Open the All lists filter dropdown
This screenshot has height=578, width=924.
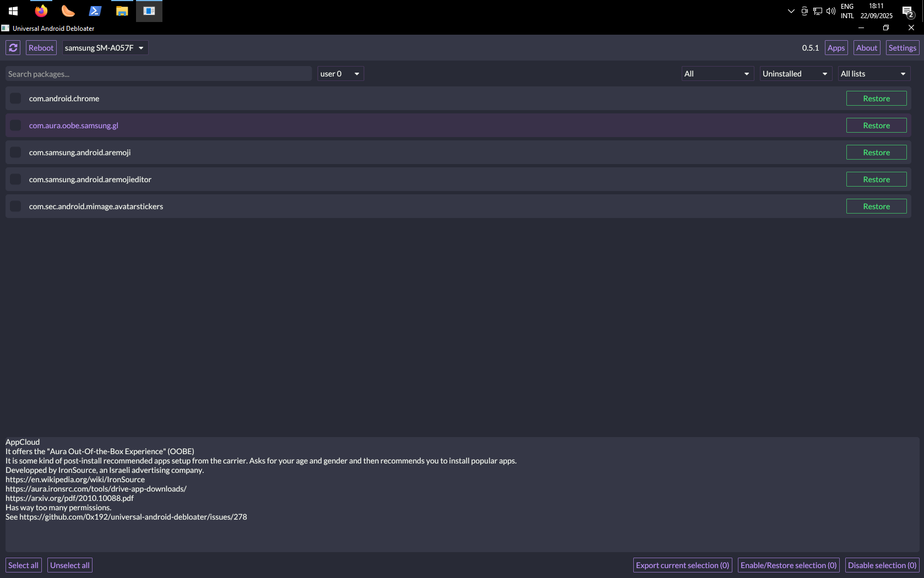pos(873,74)
